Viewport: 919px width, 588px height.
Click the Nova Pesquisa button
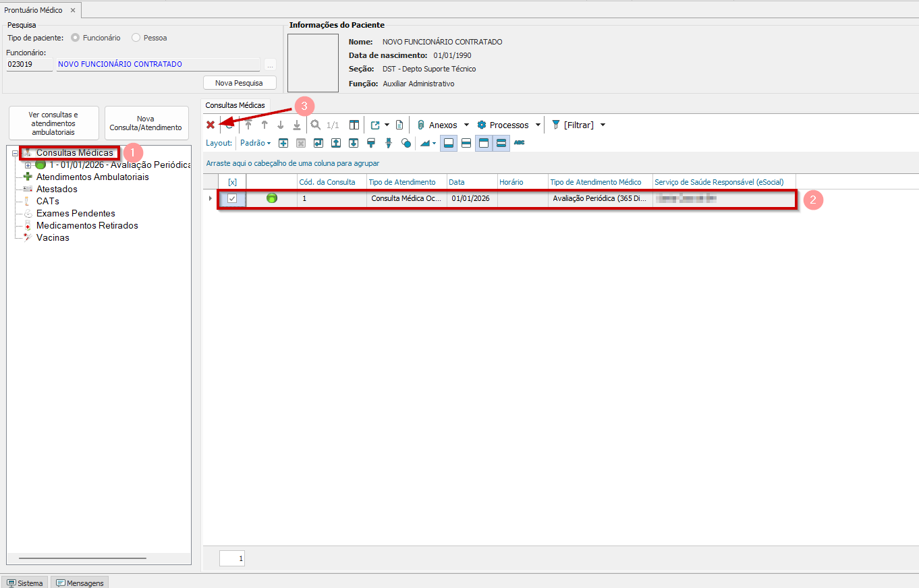click(240, 83)
